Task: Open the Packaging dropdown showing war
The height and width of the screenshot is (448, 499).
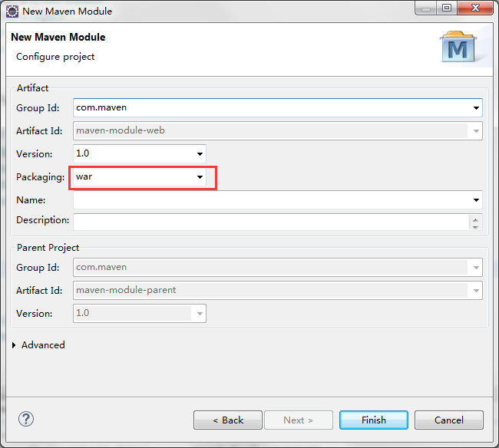Action: pos(200,176)
